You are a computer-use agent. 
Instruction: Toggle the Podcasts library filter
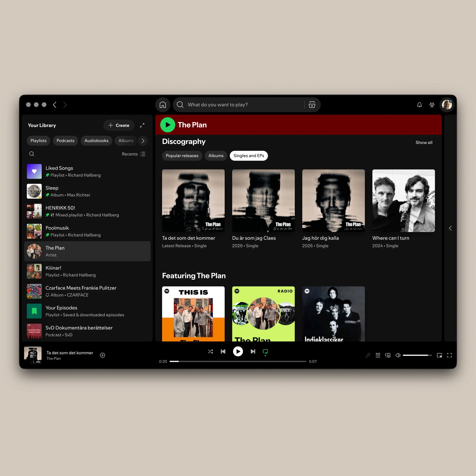65,141
